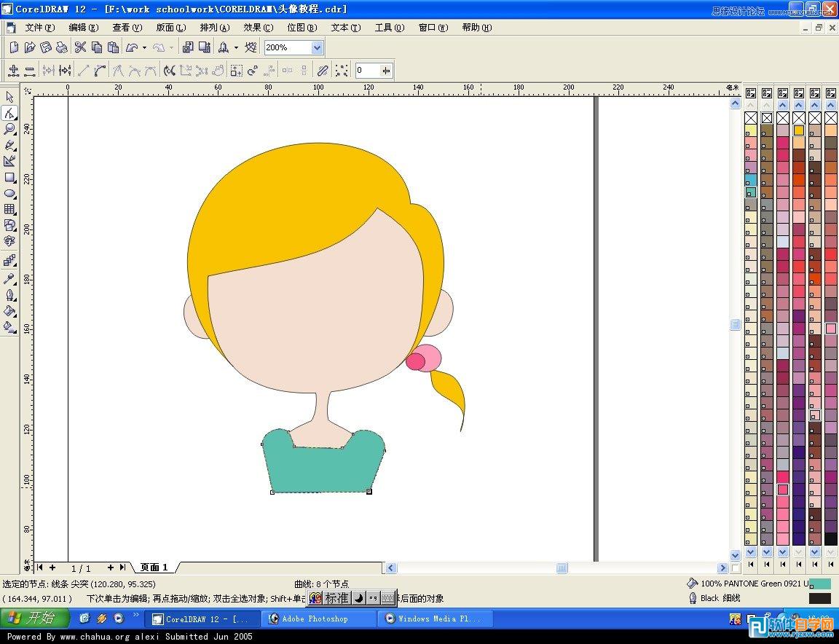
Task: Click the Stretch and Scale Nodes icon
Action: 237,70
